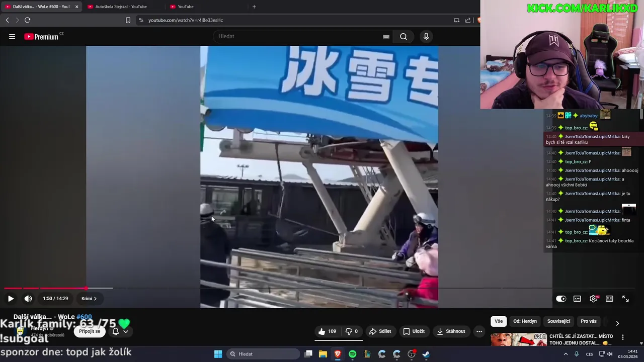Share page using browser share icon
This screenshot has width=644, height=362.
pos(468,20)
